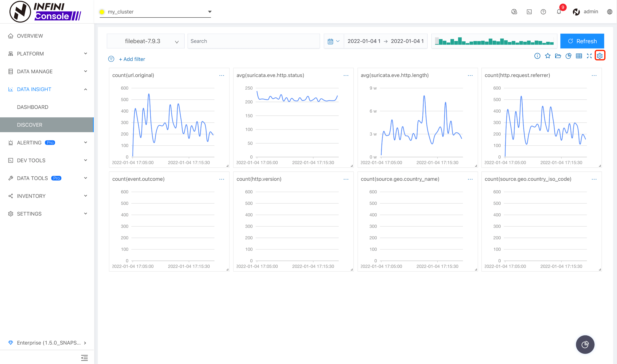Click the fullscreen expand icon
The width and height of the screenshot is (617, 364).
[x=589, y=56]
